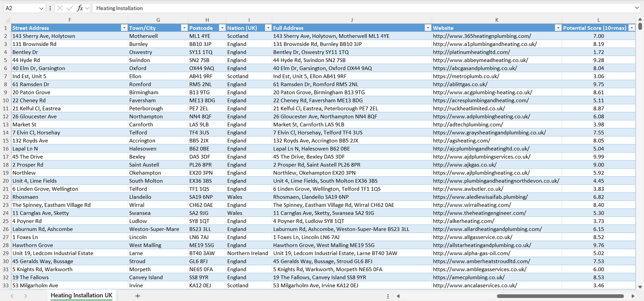644x301 pixels.
Task: Open the Name Box dropdown
Action: pos(41,8)
